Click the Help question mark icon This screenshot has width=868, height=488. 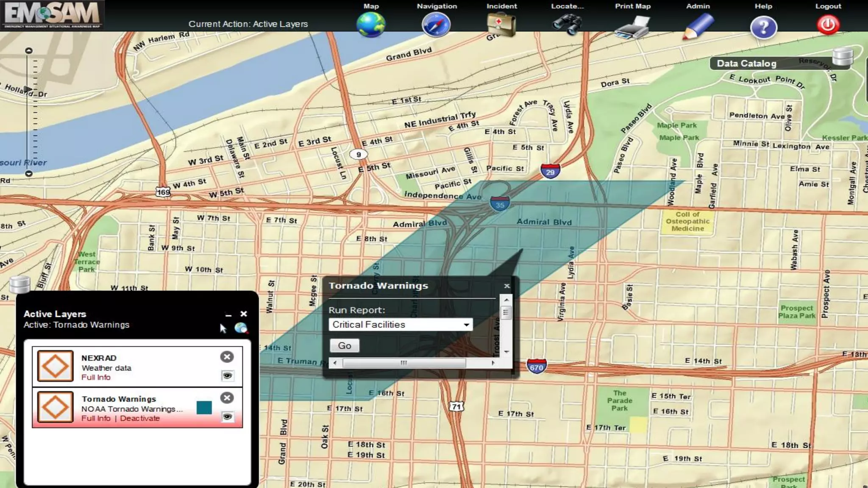point(763,28)
